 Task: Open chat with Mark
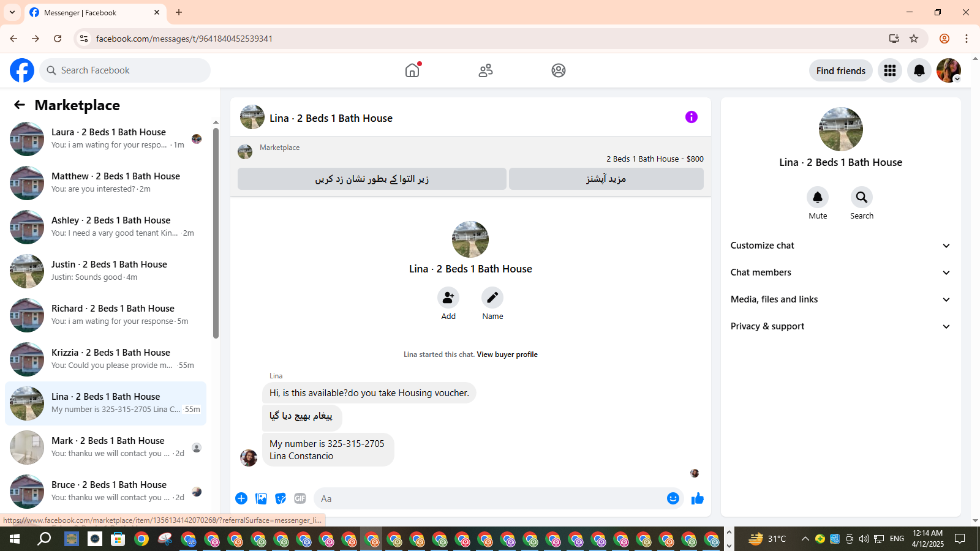point(105,448)
